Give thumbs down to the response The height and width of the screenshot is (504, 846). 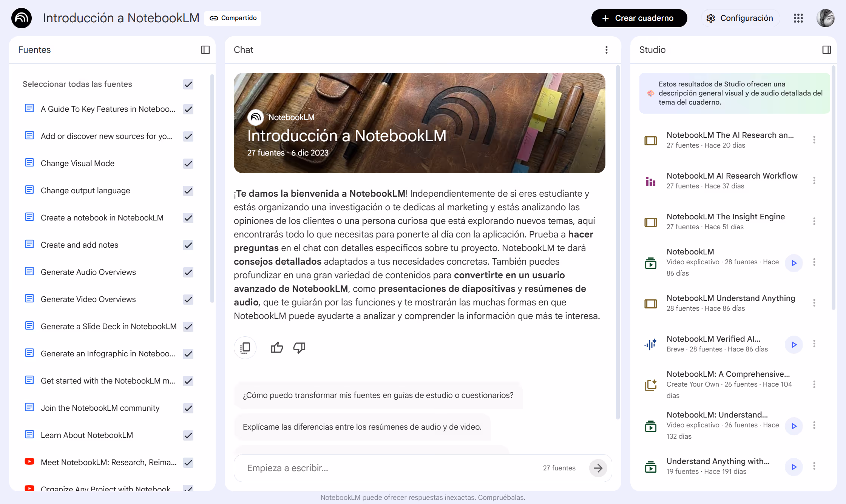pos(299,348)
